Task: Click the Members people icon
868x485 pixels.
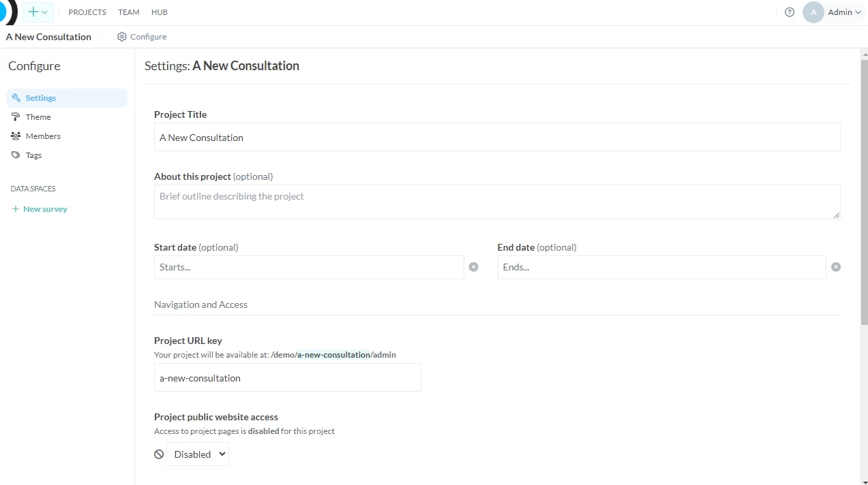Action: click(x=16, y=136)
